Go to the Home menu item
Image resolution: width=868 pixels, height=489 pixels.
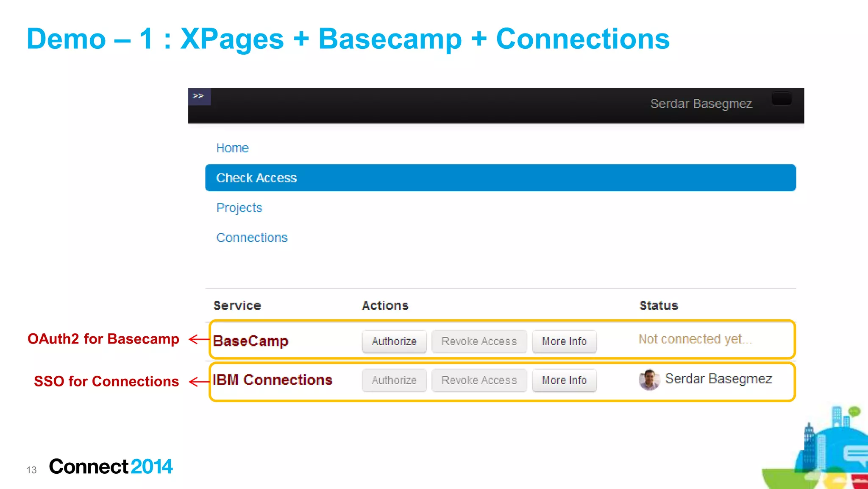(232, 148)
